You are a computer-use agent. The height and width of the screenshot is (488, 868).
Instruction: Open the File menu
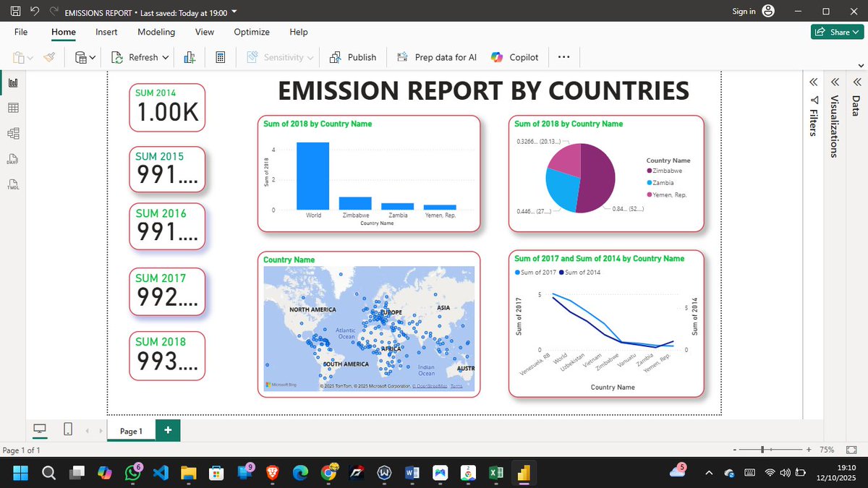(21, 32)
